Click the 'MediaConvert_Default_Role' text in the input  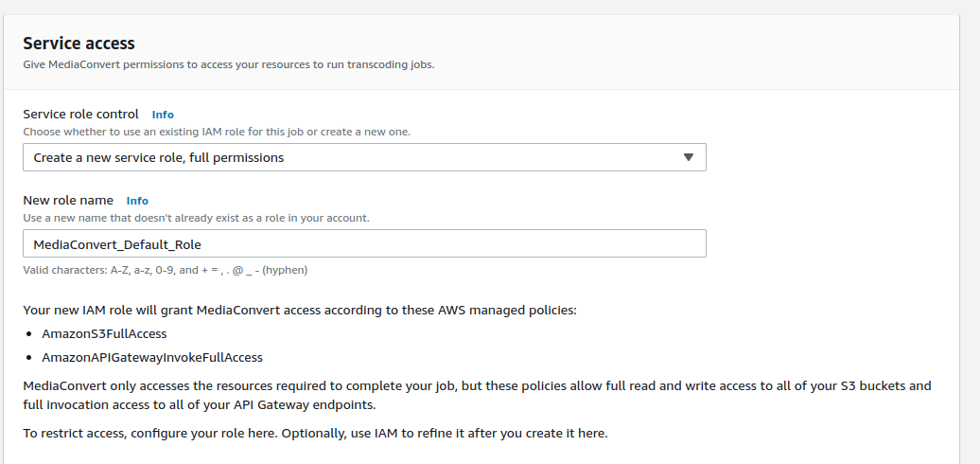(x=117, y=244)
